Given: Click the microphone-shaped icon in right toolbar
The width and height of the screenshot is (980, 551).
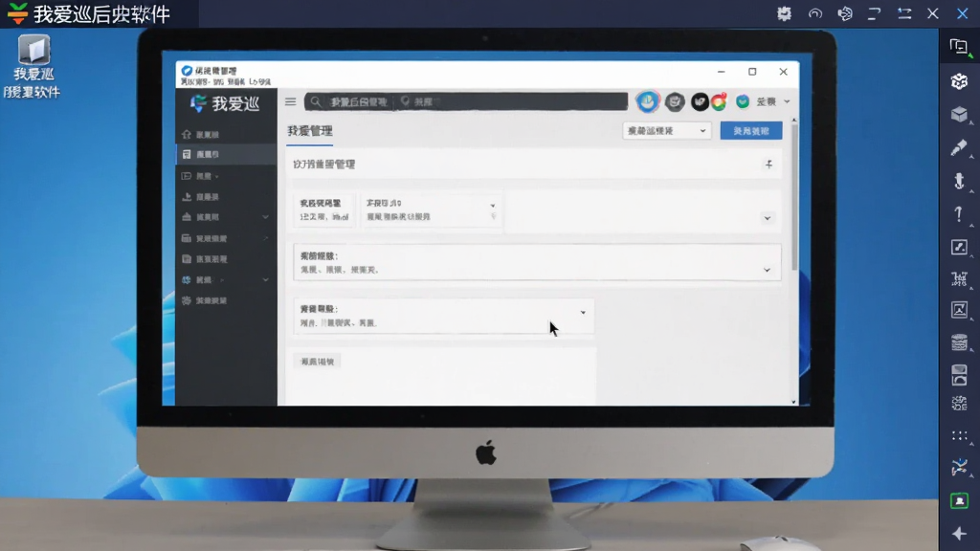Looking at the screenshot, I should 959,181.
